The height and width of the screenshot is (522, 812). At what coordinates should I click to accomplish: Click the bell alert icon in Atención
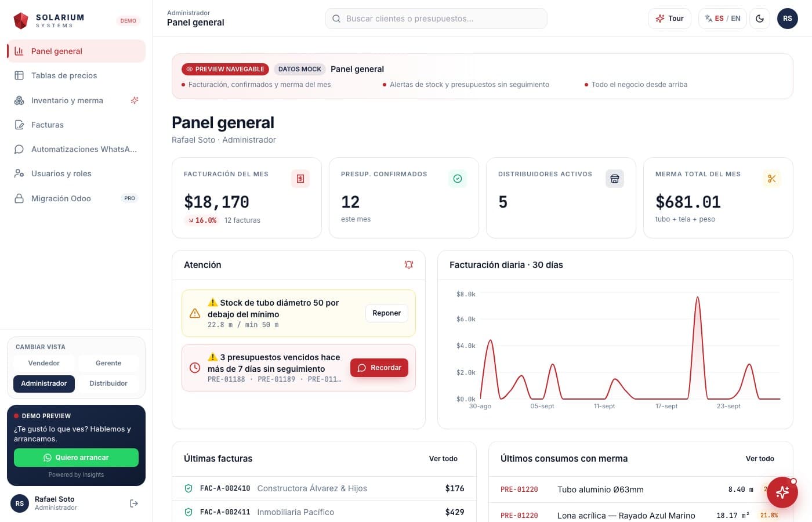(x=409, y=264)
